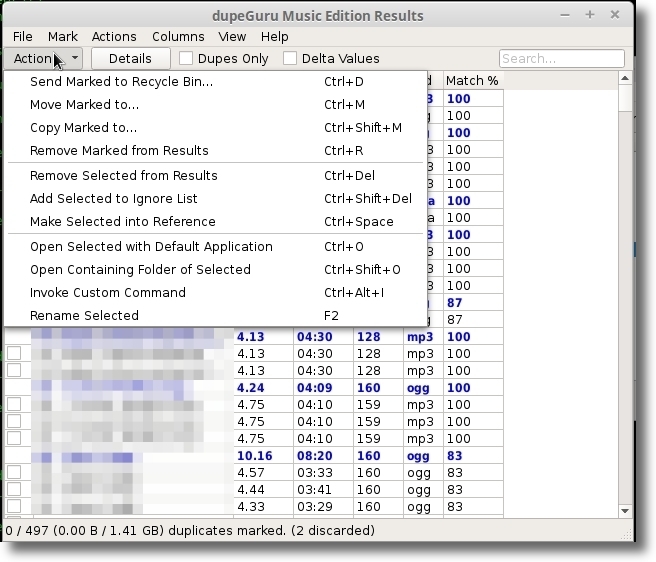Mark checkbox of the 4.33 row
The image size is (656, 562).
point(14,506)
